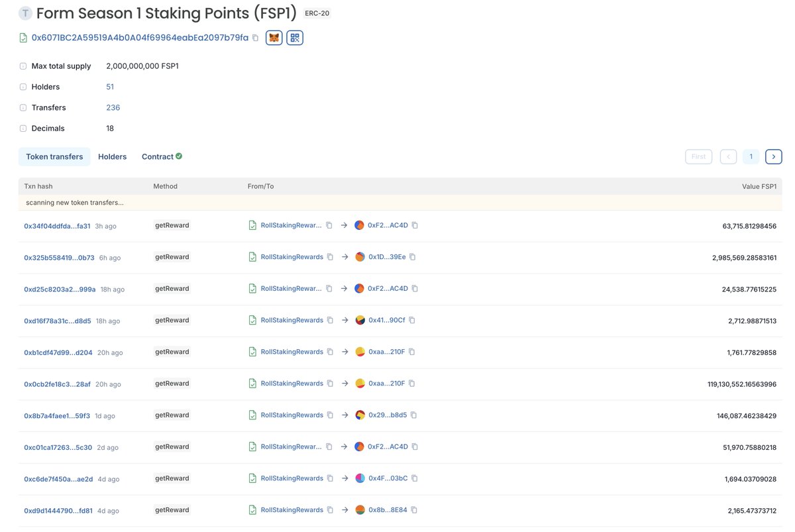795x532 pixels.
Task: Copy RollStakingRewards address in 0xd16f78a31c row
Action: point(330,320)
